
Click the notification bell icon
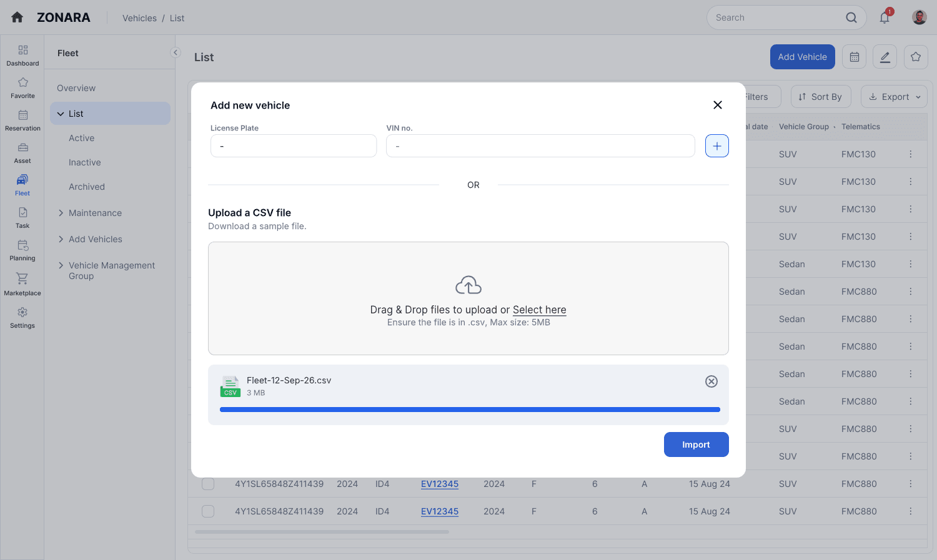885,17
